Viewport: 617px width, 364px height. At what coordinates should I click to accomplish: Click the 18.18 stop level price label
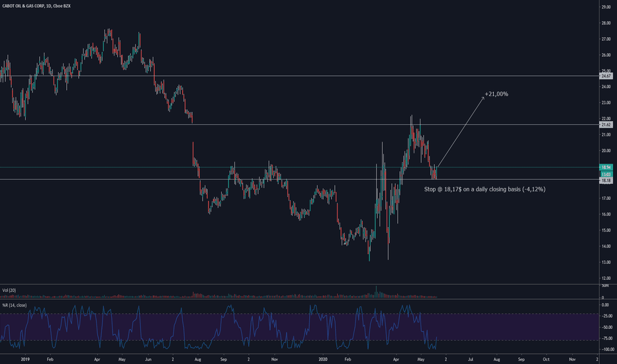pos(606,180)
